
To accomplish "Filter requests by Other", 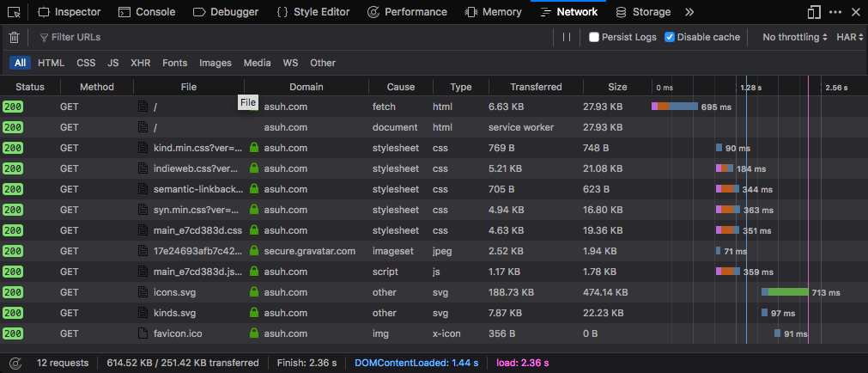I will click(323, 63).
